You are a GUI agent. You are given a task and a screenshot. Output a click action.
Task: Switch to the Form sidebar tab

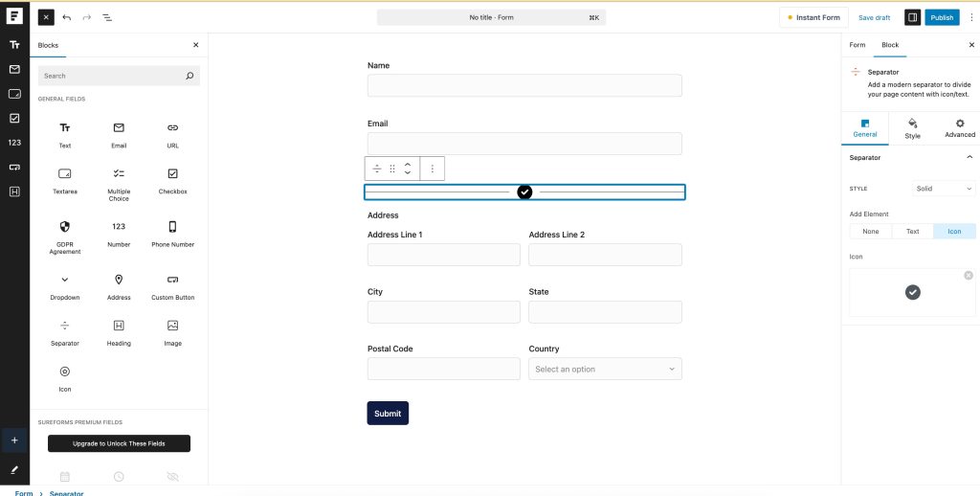point(857,45)
